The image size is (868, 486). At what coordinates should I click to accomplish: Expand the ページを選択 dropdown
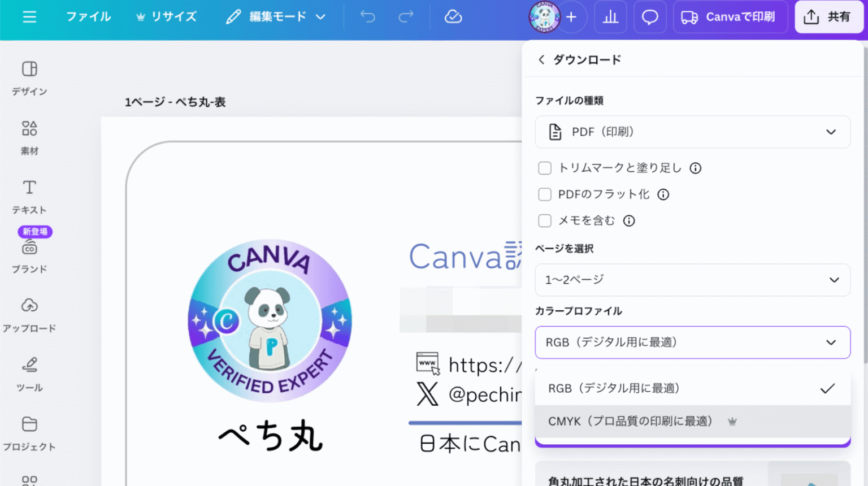point(692,280)
